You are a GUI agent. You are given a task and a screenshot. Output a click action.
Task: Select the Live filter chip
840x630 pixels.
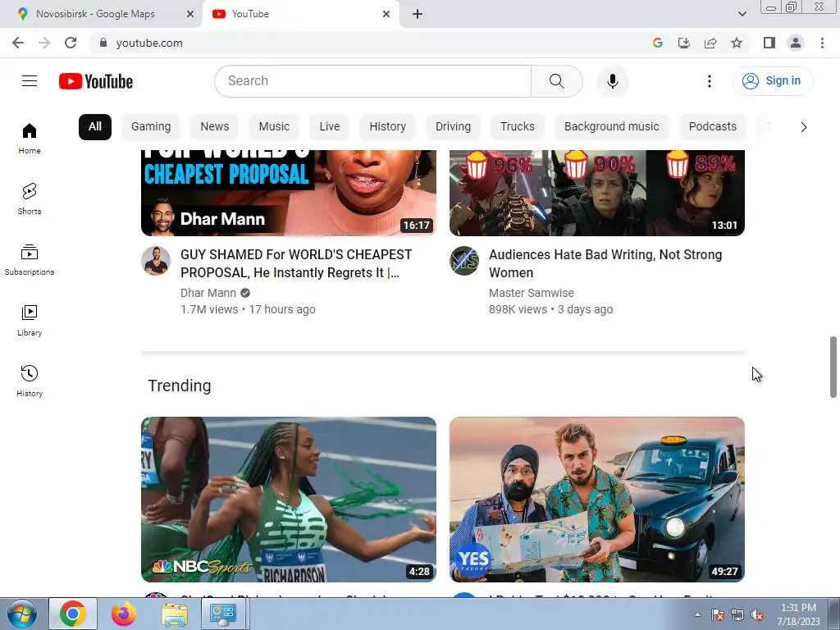[330, 127]
